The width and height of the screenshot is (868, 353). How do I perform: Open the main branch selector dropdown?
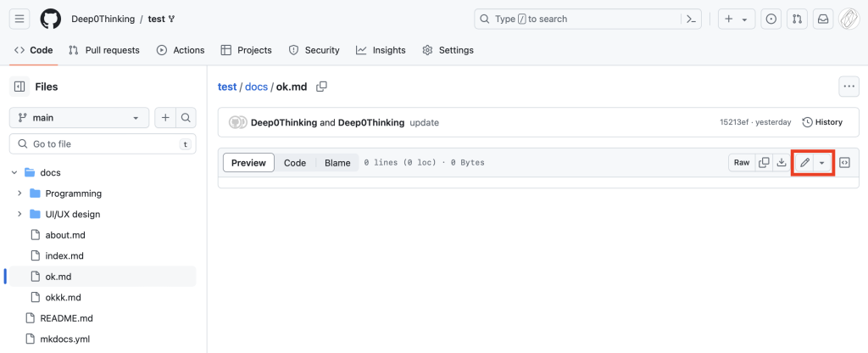pos(79,117)
